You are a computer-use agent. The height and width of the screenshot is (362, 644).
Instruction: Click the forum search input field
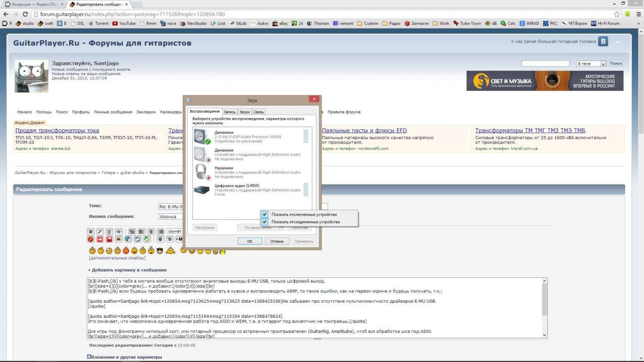click(x=545, y=64)
